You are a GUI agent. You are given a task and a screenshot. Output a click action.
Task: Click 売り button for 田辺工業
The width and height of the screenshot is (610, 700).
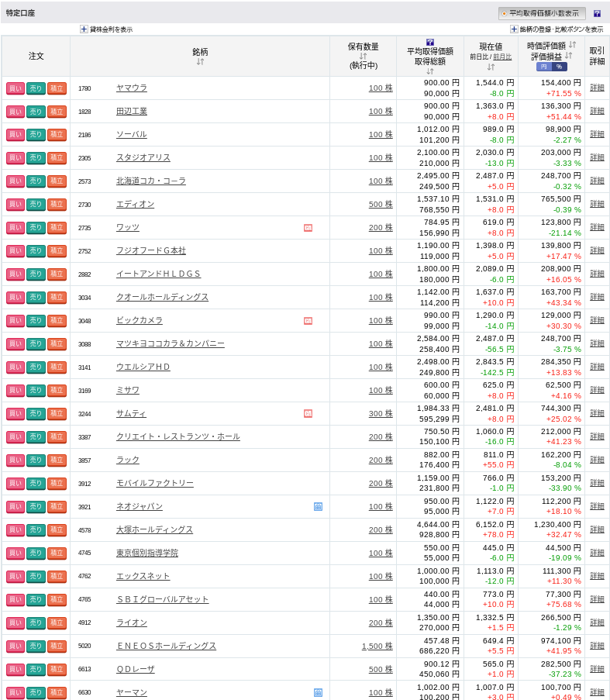coord(36,112)
